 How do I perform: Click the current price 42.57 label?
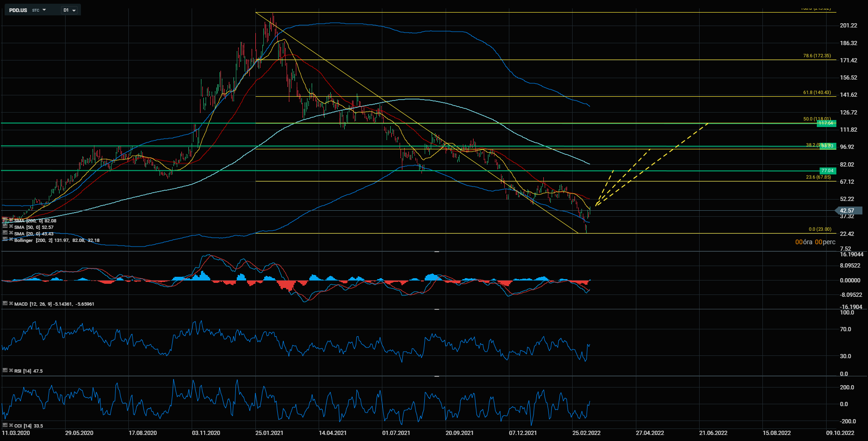tap(847, 210)
